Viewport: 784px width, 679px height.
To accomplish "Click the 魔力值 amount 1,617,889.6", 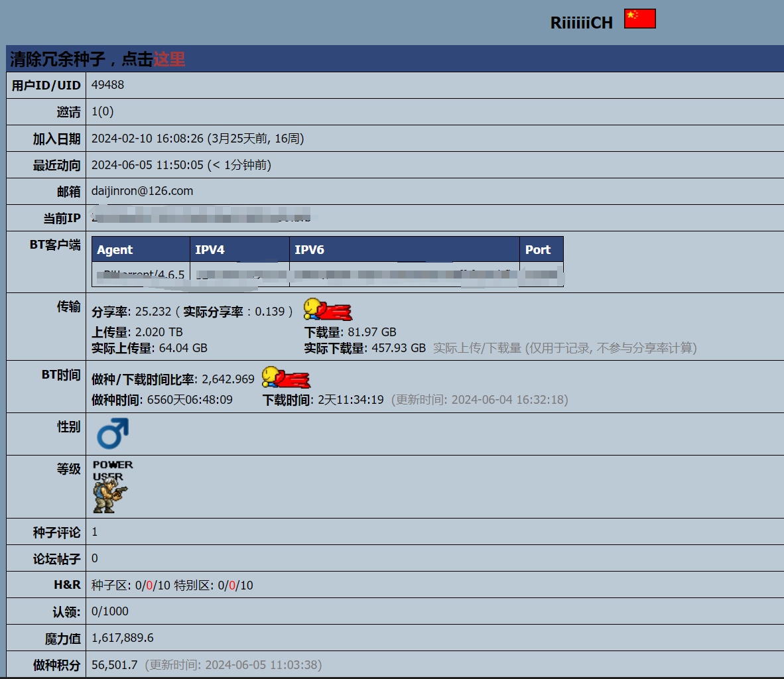I will pyautogui.click(x=123, y=638).
